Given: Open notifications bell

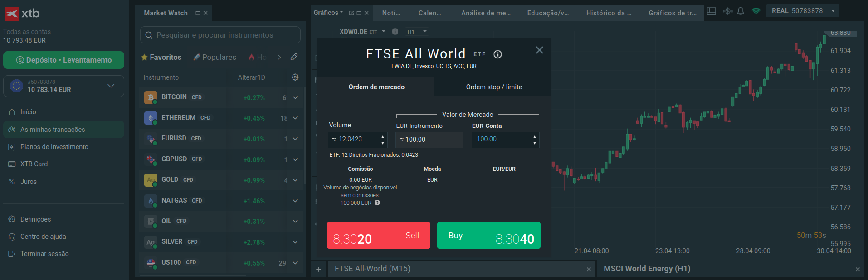Looking at the screenshot, I should click(741, 11).
